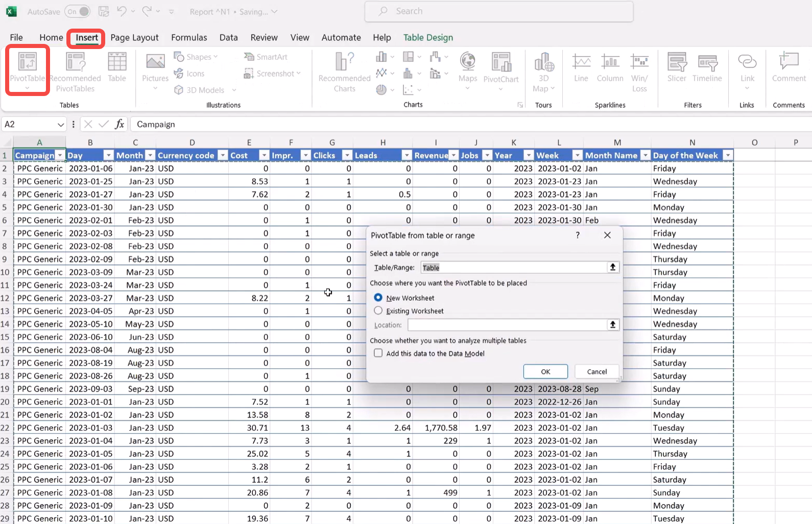
Task: Open the Currency code filter dropdown
Action: point(223,155)
